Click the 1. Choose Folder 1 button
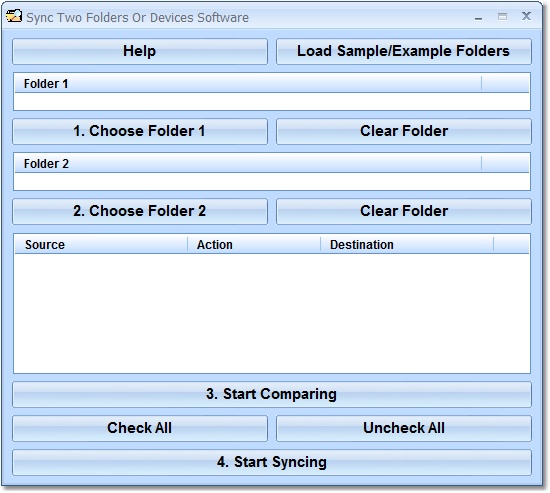The height and width of the screenshot is (493, 550). [140, 131]
